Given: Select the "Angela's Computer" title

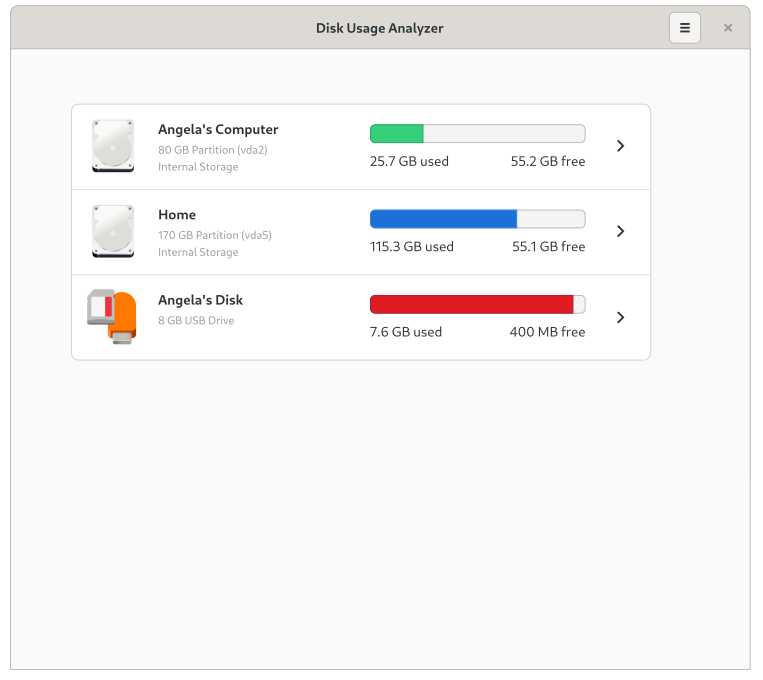Looking at the screenshot, I should pyautogui.click(x=218, y=129).
